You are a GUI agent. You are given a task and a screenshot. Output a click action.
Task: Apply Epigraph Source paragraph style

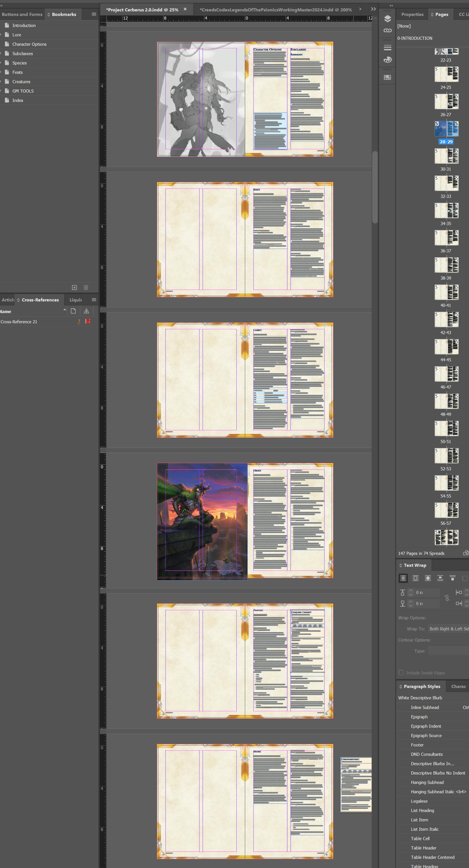[426, 736]
